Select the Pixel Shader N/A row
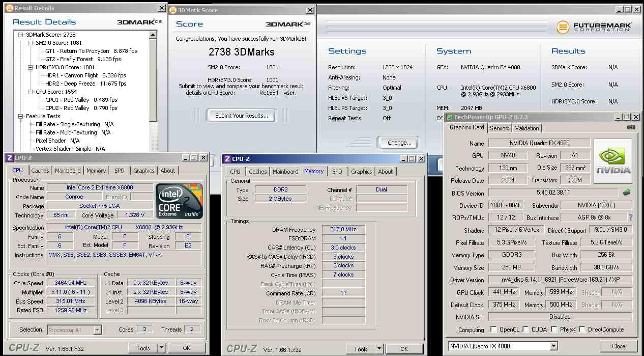The width and height of the screenshot is (644, 356). click(x=57, y=141)
